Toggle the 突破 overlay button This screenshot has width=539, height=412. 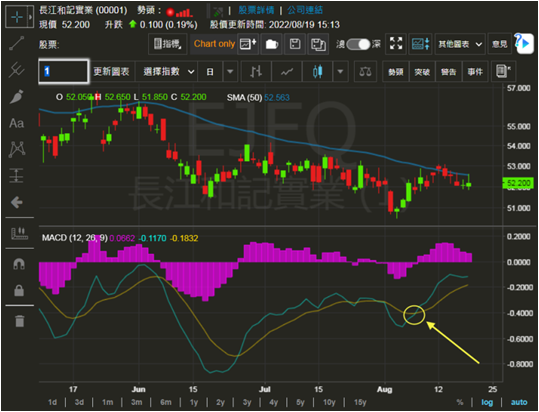pyautogui.click(x=422, y=71)
